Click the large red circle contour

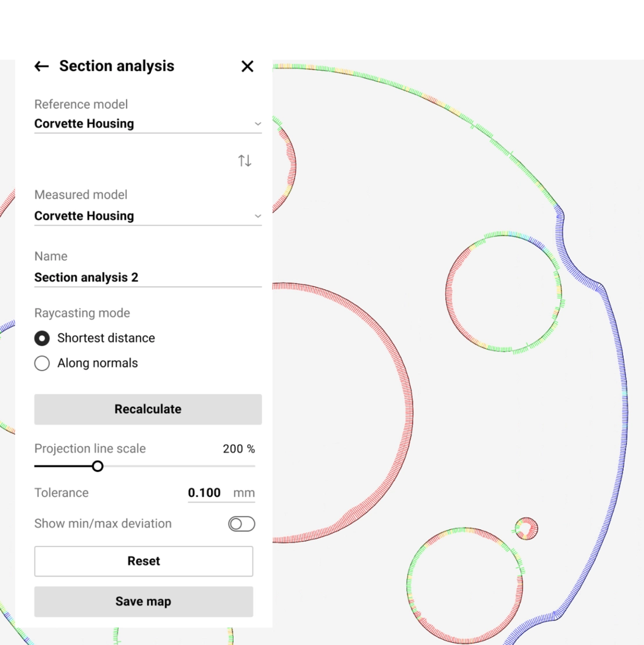point(409,413)
